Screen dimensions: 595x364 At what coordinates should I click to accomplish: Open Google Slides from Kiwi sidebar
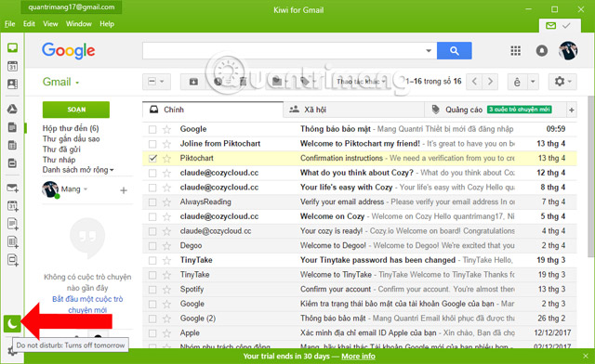(x=12, y=163)
